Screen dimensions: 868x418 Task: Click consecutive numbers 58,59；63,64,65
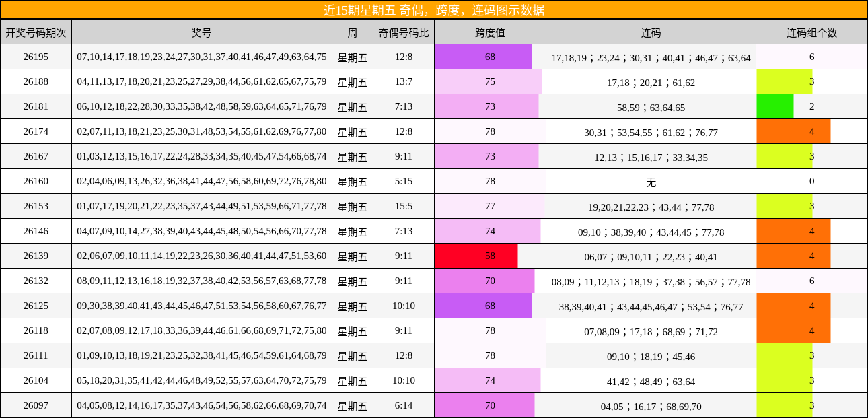(651, 107)
